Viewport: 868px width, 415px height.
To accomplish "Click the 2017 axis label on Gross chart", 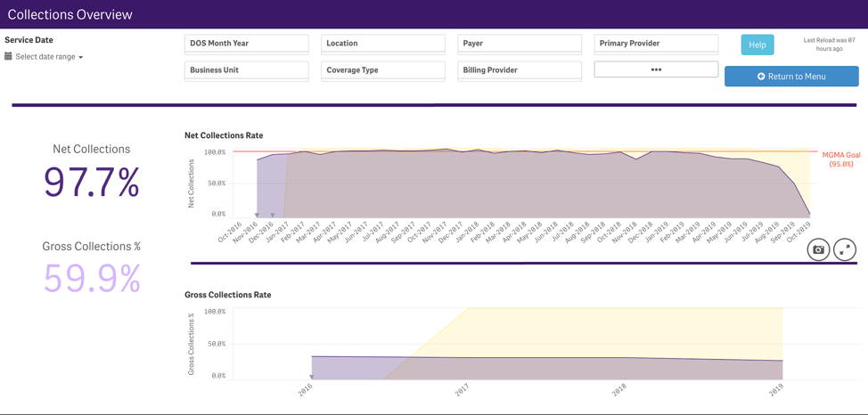I will [x=464, y=391].
